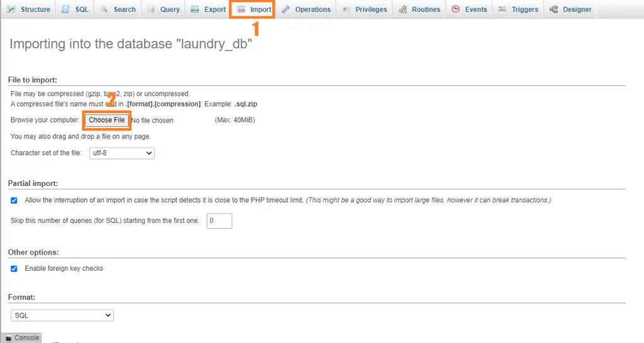The height and width of the screenshot is (343, 644).
Task: Open the Import tab
Action: pyautogui.click(x=254, y=9)
